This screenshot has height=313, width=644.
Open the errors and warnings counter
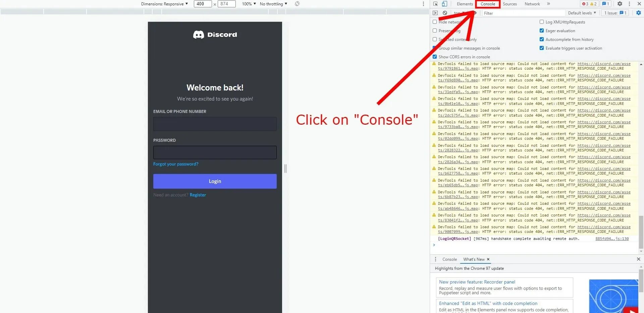589,4
